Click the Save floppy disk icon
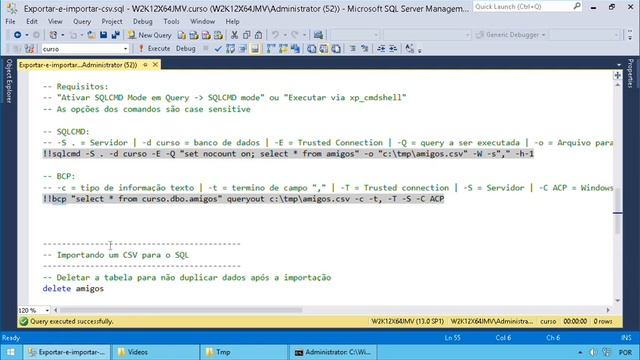 [x=104, y=35]
